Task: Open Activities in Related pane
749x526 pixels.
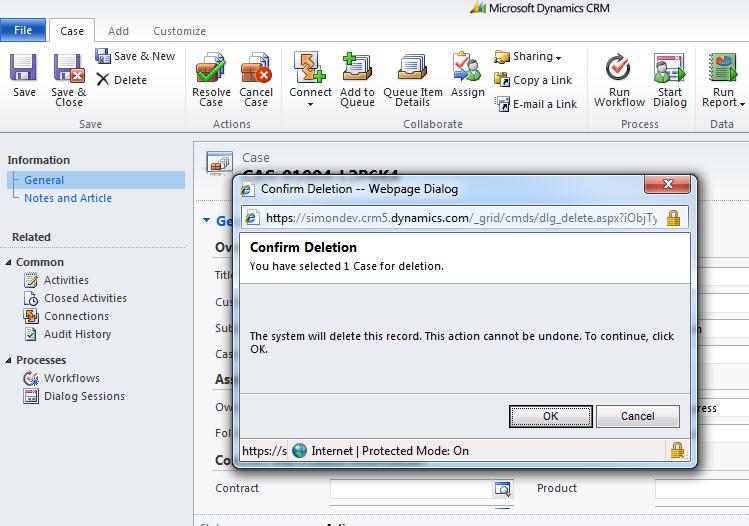Action: [66, 280]
